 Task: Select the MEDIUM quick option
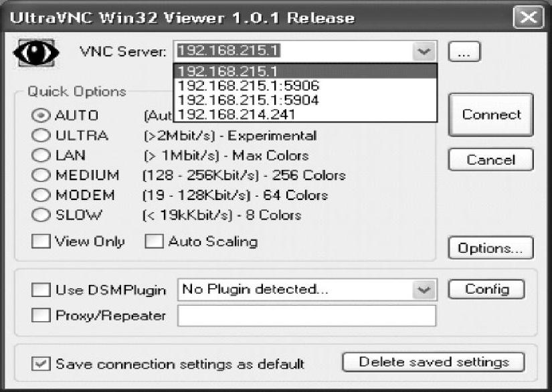pos(41,175)
